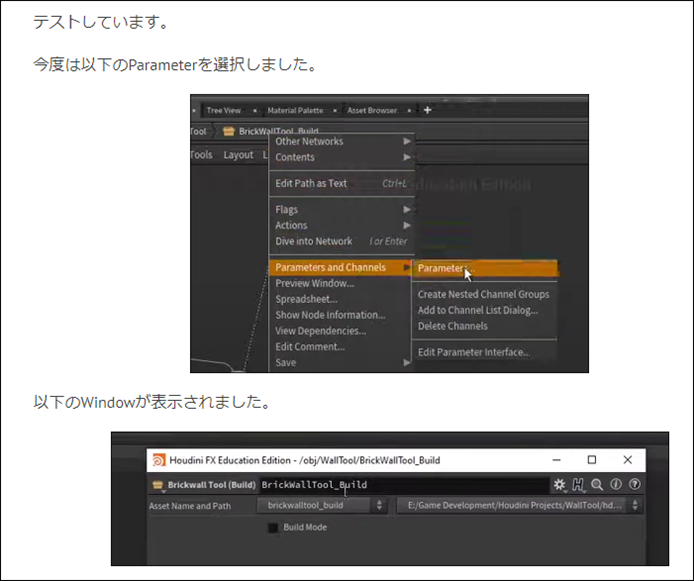Select Edit Path as Text menu entry
The height and width of the screenshot is (581, 694).
coord(342,183)
